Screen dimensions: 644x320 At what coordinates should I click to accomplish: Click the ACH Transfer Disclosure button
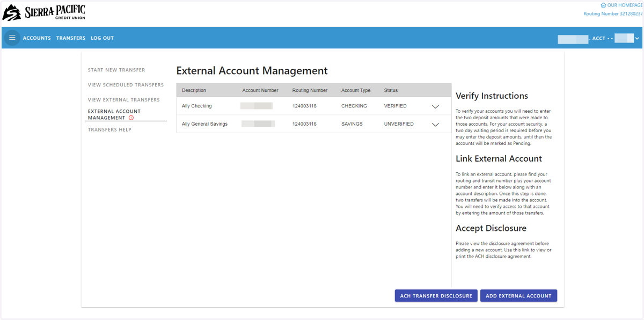tap(436, 296)
